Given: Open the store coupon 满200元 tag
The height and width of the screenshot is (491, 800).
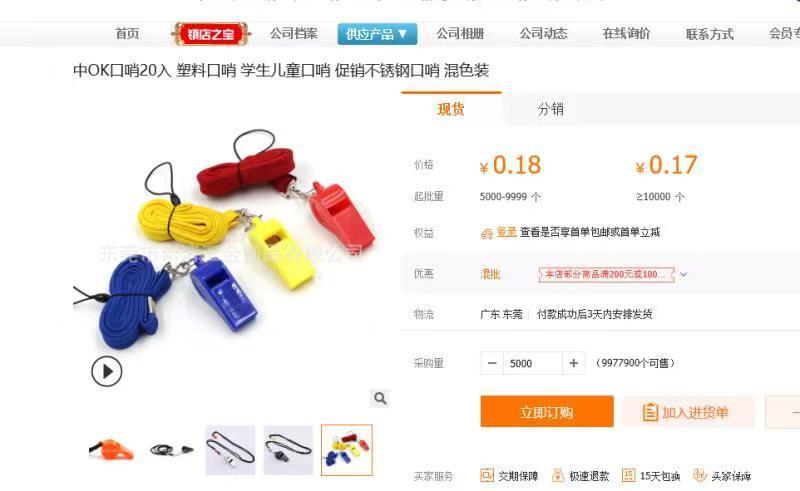Looking at the screenshot, I should (x=607, y=275).
